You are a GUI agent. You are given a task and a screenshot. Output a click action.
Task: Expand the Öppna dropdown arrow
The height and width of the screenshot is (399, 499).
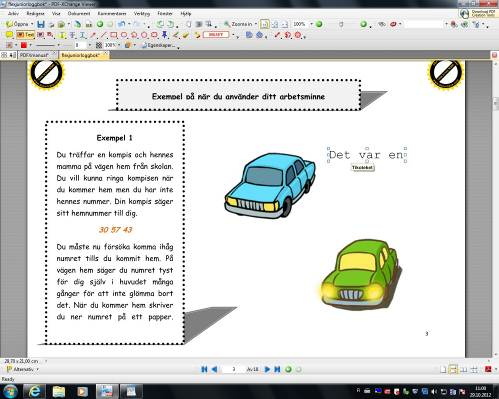tap(32, 24)
